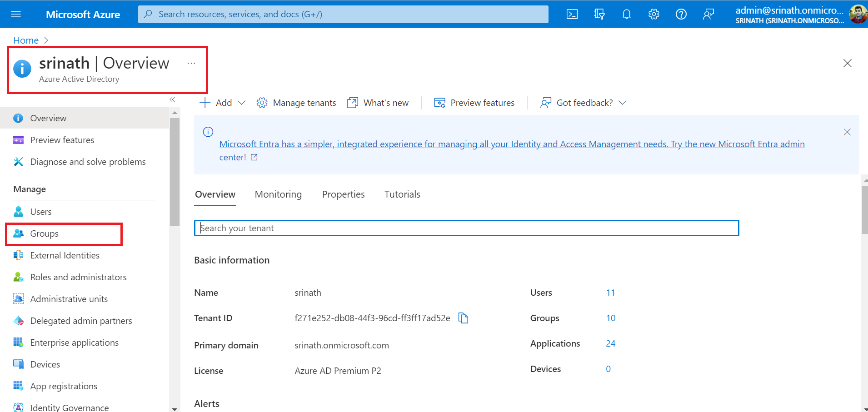Viewport: 868px width, 412px height.
Task: Open the directories and subscriptions filter
Action: point(599,14)
